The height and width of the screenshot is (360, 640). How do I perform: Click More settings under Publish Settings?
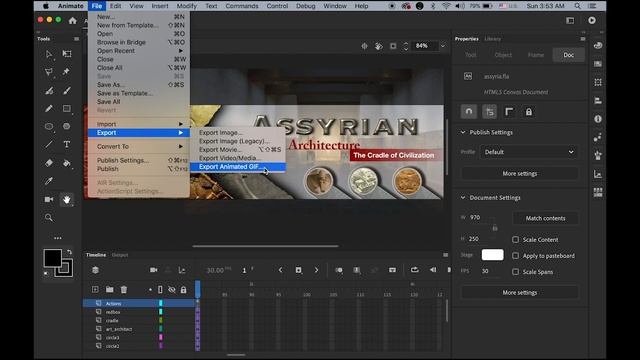click(520, 173)
